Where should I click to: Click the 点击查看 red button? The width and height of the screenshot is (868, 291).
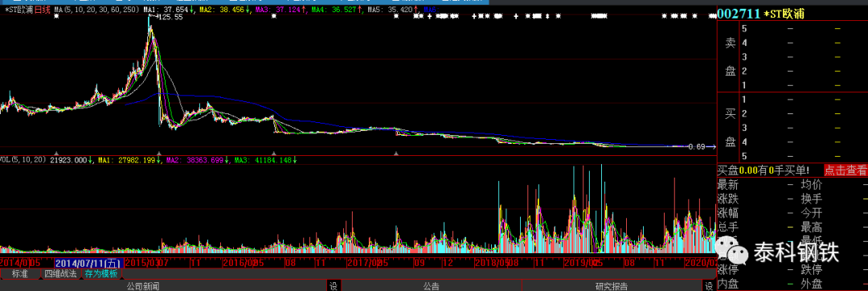[x=845, y=170]
